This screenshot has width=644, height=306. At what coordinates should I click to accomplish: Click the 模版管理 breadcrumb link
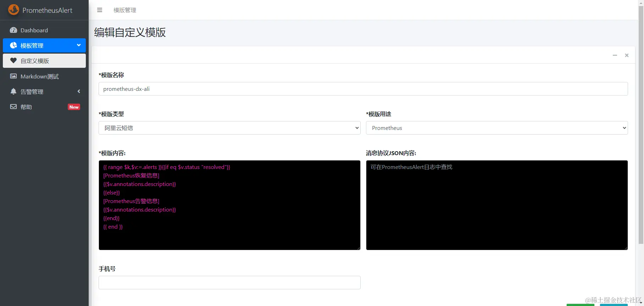(x=125, y=10)
